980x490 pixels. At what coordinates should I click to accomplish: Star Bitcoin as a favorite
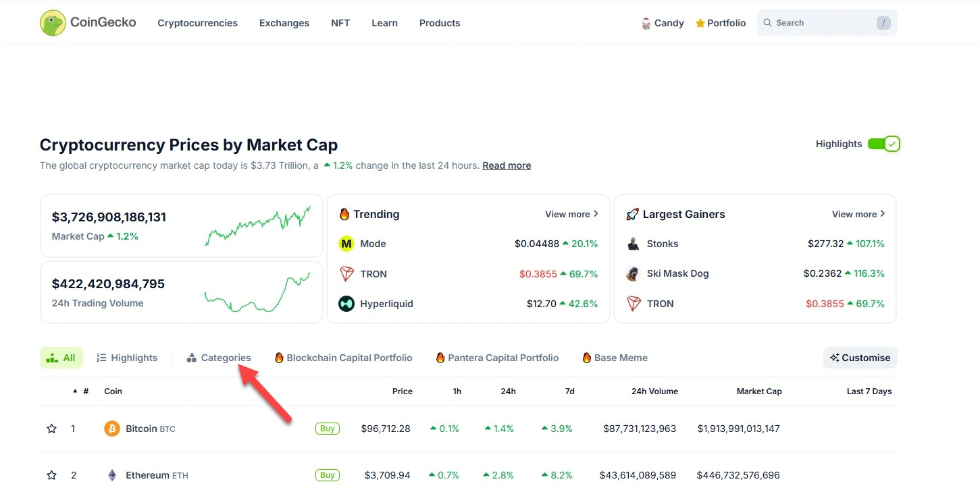[x=51, y=429]
